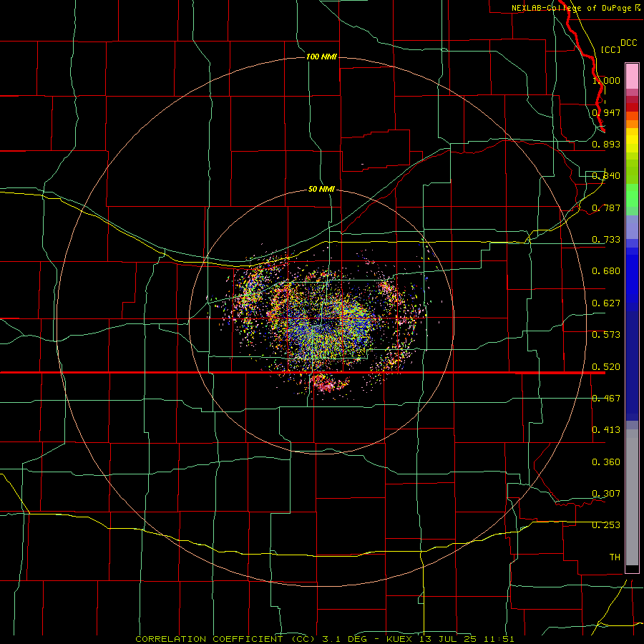
Task: Select the 0.467 legend value
Action: pyautogui.click(x=606, y=399)
